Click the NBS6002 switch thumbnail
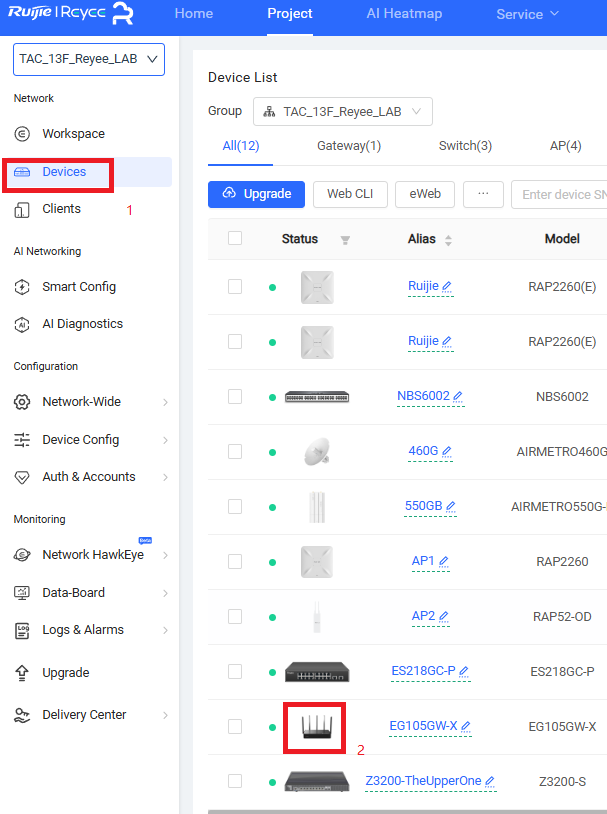607x814 pixels. point(317,397)
